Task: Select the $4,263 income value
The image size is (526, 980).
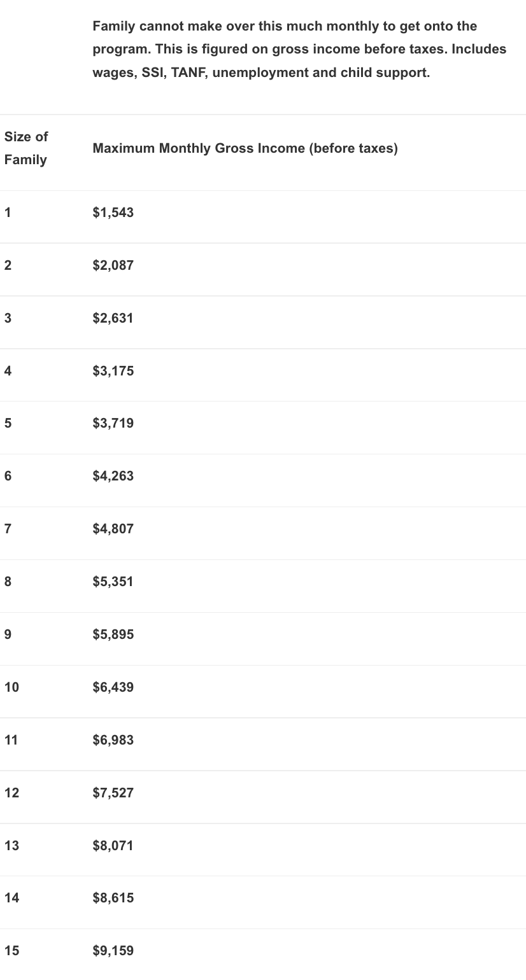Action: pyautogui.click(x=113, y=477)
